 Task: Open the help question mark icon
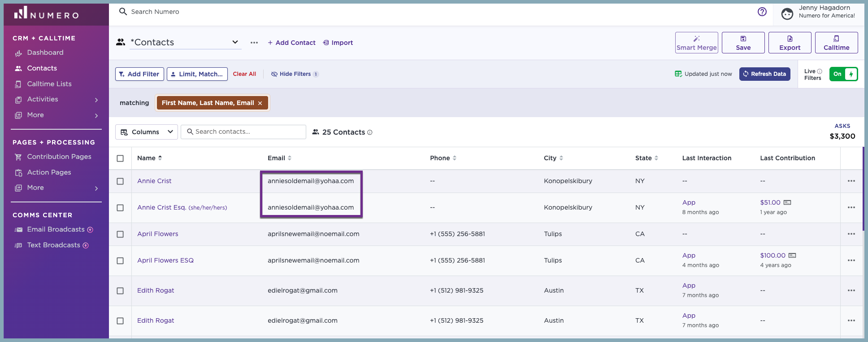pos(762,12)
